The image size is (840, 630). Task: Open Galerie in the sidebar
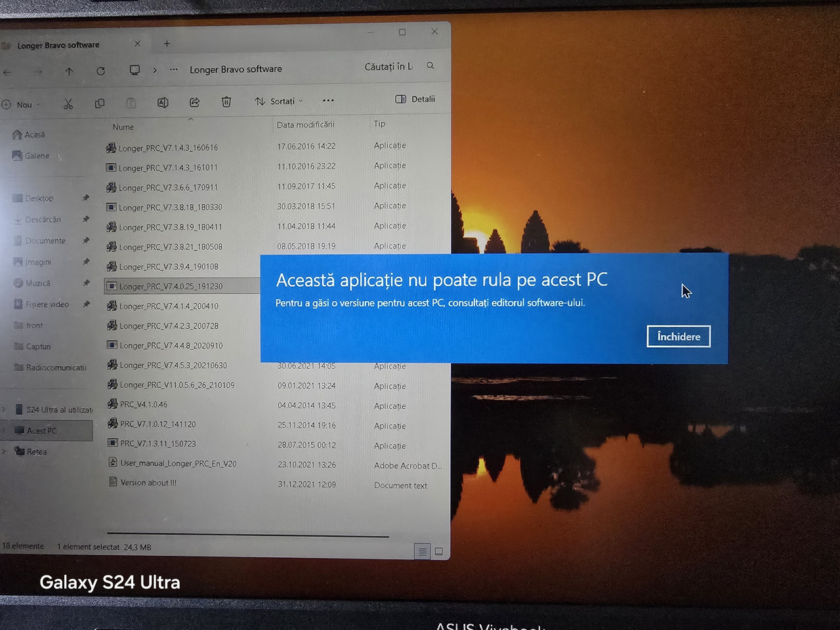coord(31,156)
